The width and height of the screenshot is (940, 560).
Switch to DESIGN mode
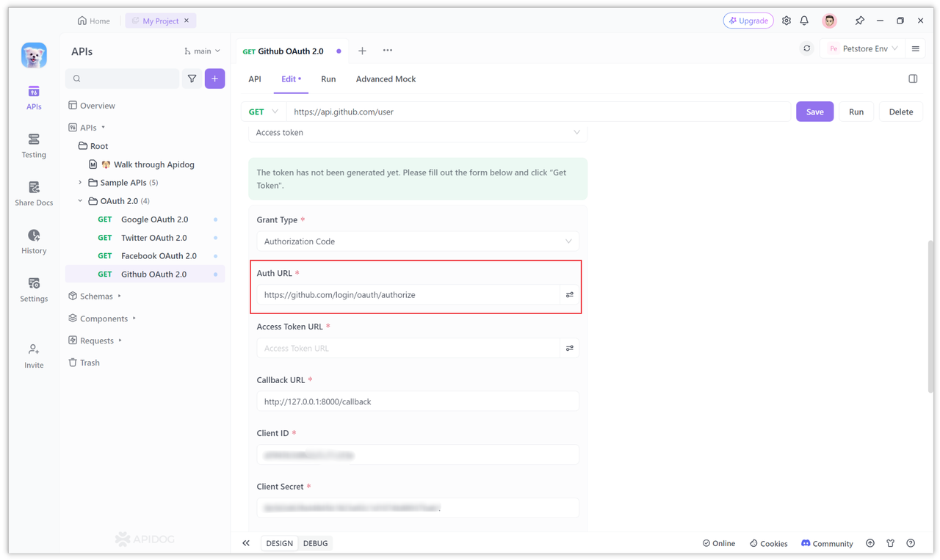[279, 543]
